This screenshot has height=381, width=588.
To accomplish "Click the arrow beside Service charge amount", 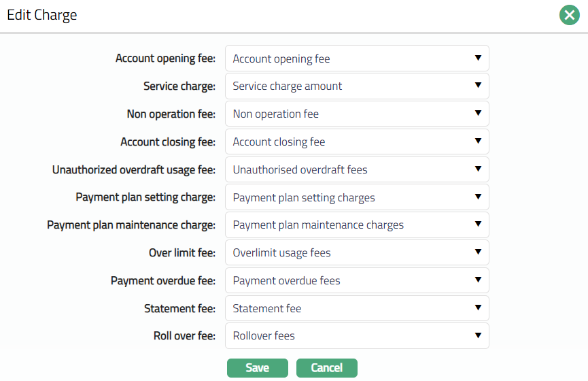I will click(478, 86).
